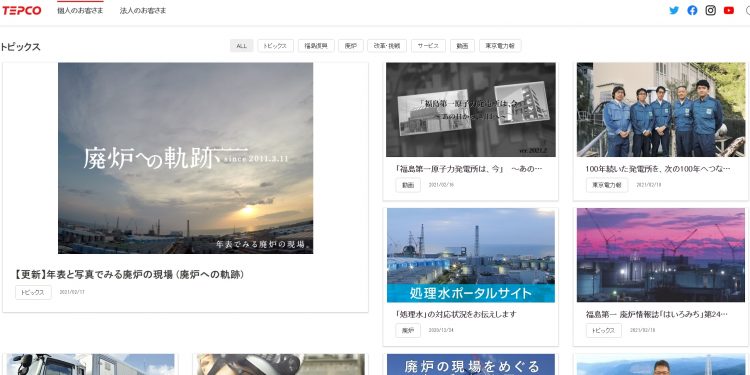
Task: Switch to 個人のお客さま tab
Action: point(80,11)
